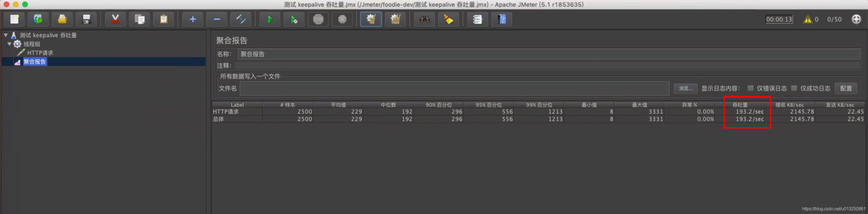Viewport: 868px width, 214px height.
Task: Click the 0/50 active threads counter
Action: 834,19
